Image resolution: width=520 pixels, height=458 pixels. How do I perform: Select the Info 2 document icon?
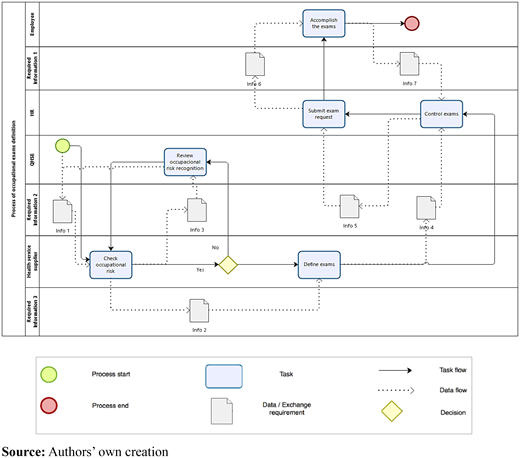coord(199,311)
